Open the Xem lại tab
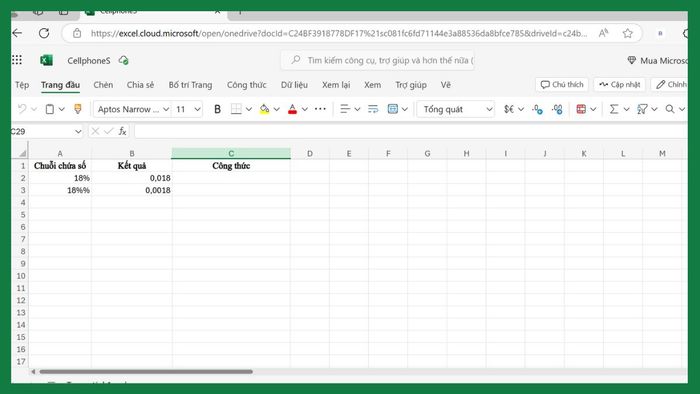Viewport: 700px width, 394px height. (336, 85)
